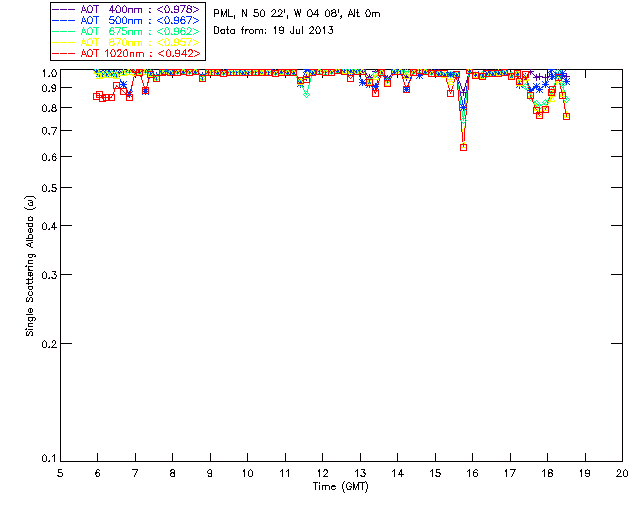
Task: Click the 'AOT 400nm : <0.976>' legend entry
Action: [127, 9]
